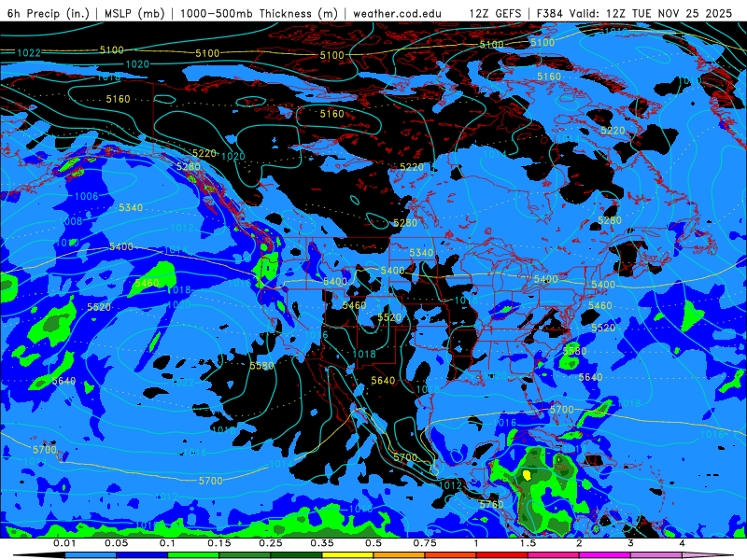
Task: Click the 1006 pressure contour label
Action: (86, 196)
